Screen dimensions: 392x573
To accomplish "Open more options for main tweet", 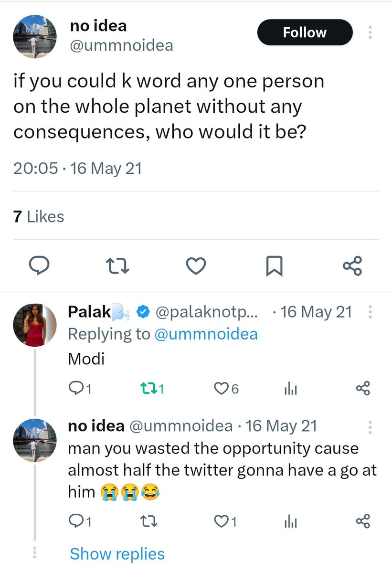I will [x=371, y=32].
